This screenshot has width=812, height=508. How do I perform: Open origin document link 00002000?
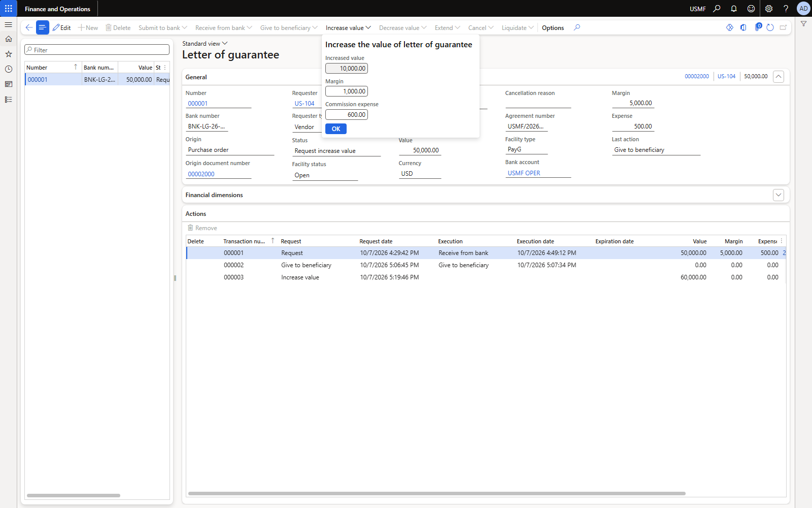pyautogui.click(x=201, y=174)
